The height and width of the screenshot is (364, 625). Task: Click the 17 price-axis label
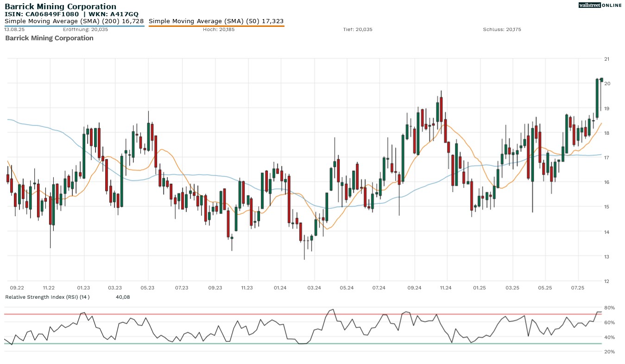[606, 157]
